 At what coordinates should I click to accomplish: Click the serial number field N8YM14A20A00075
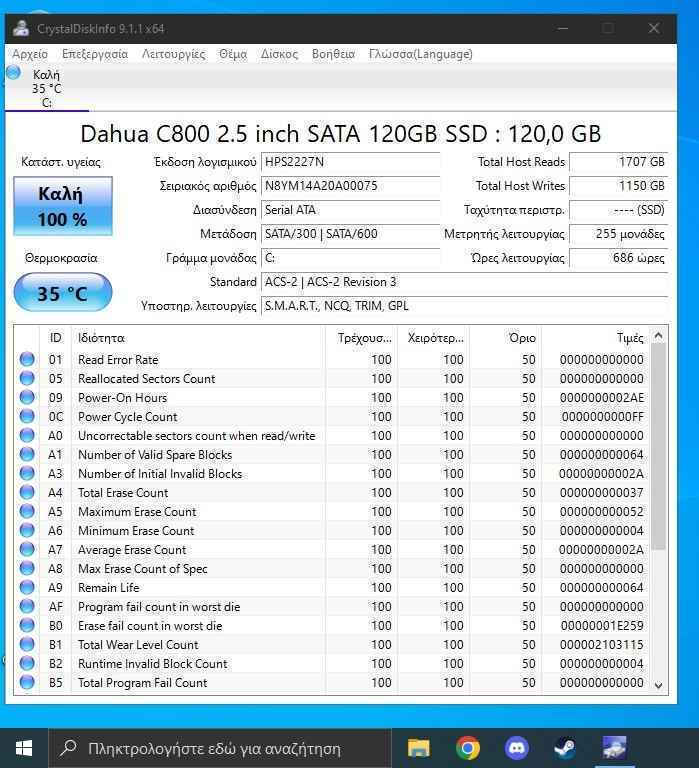350,186
